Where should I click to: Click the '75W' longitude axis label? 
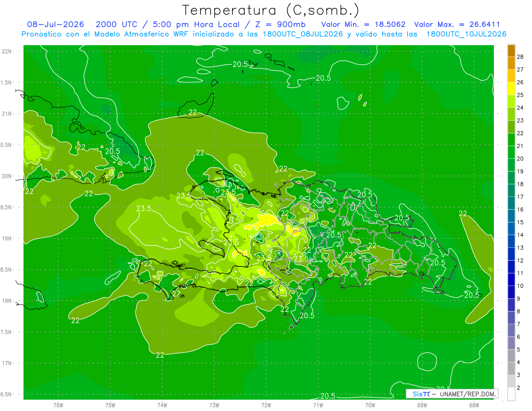tap(110, 405)
